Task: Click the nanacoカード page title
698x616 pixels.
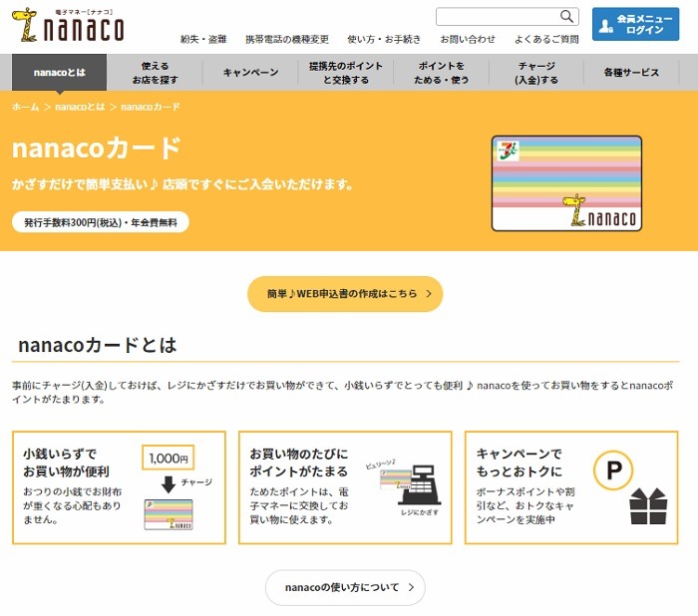Action: 97,149
